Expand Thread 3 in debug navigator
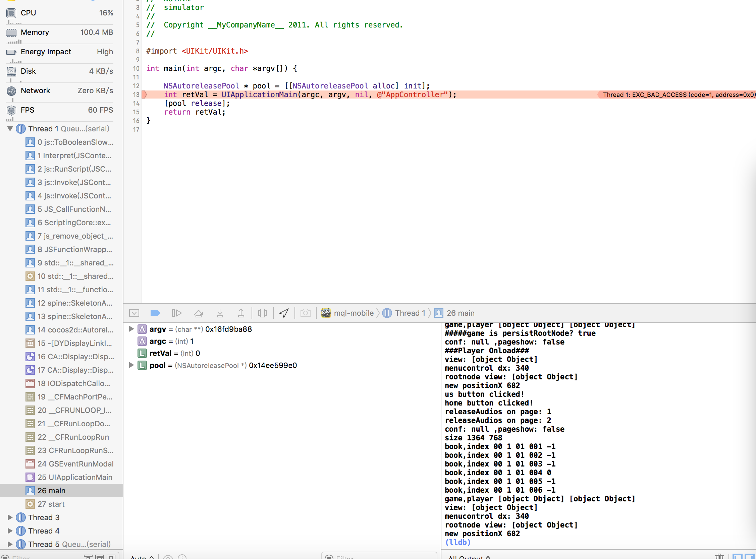 [x=10, y=517]
